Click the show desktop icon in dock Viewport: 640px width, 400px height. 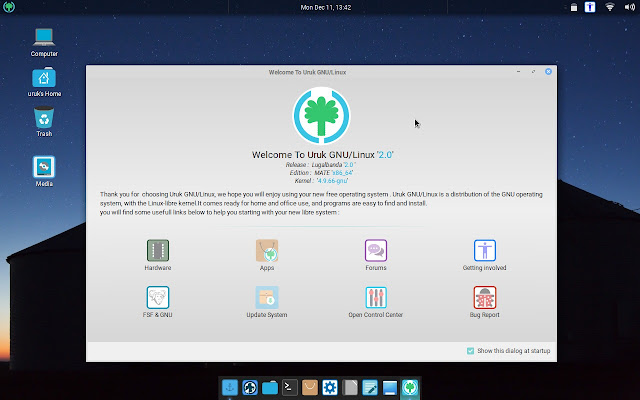pyautogui.click(x=390, y=387)
